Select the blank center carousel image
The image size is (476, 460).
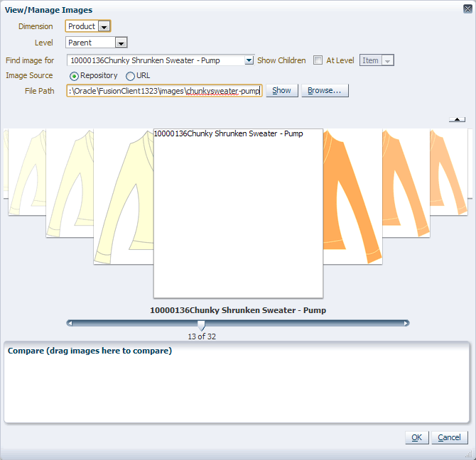(x=238, y=214)
